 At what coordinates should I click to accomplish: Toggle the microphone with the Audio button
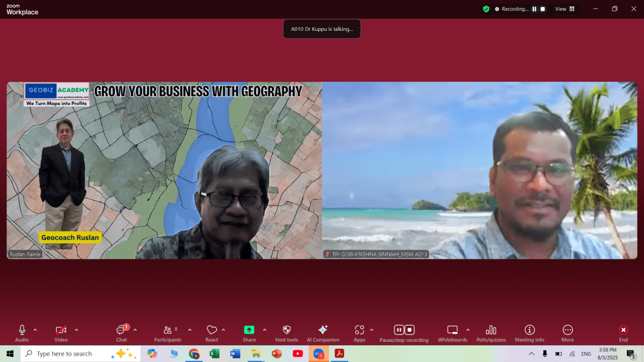pos(22,332)
